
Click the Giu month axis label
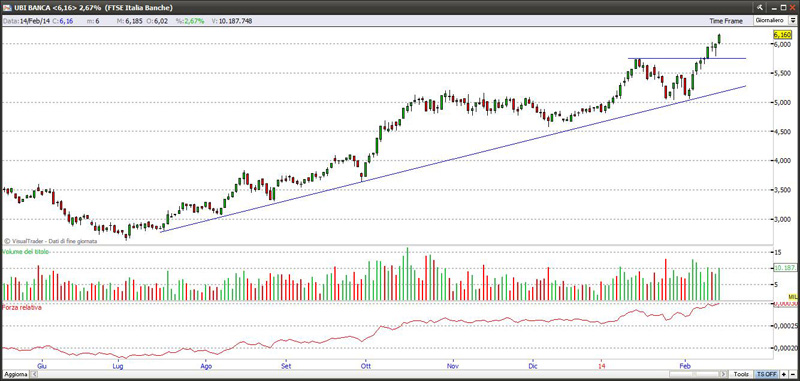click(43, 366)
